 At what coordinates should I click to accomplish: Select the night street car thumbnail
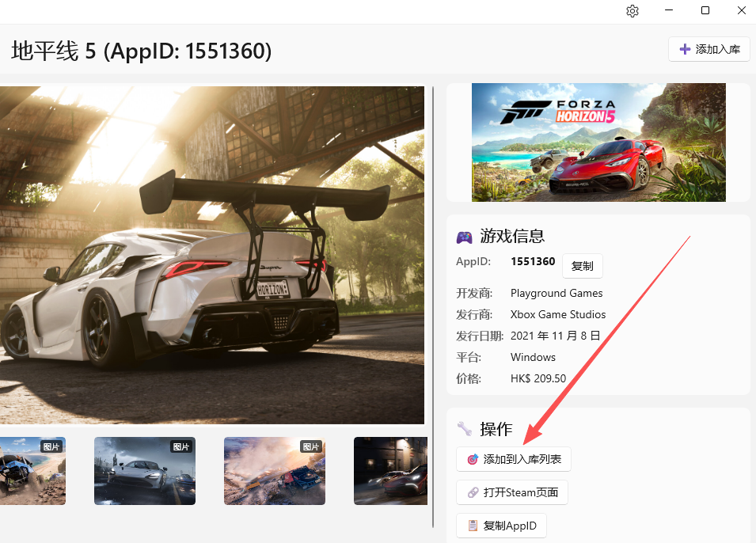(390, 471)
